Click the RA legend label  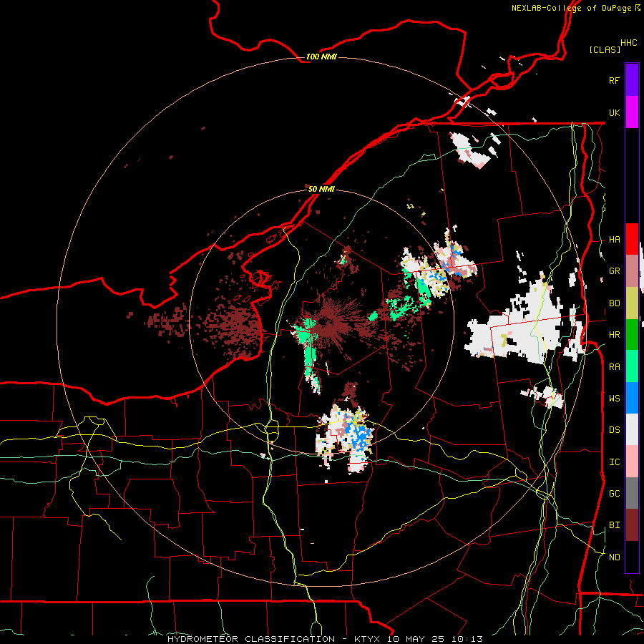click(x=614, y=367)
